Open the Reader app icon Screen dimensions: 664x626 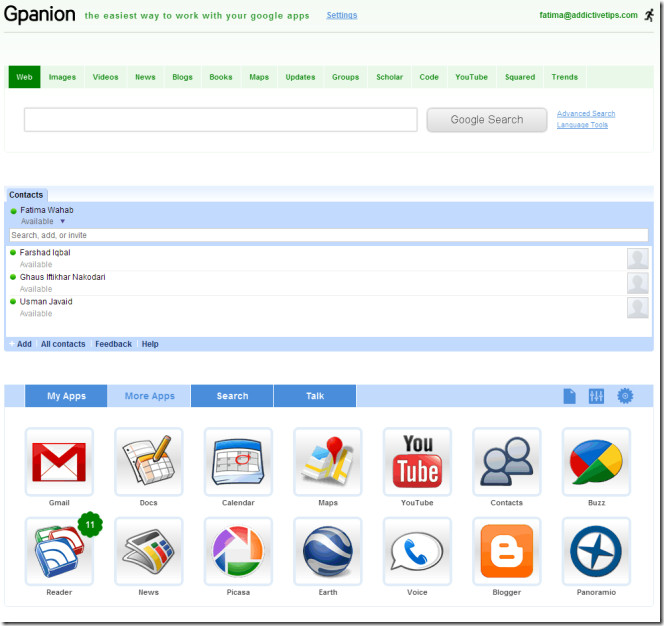tap(59, 551)
